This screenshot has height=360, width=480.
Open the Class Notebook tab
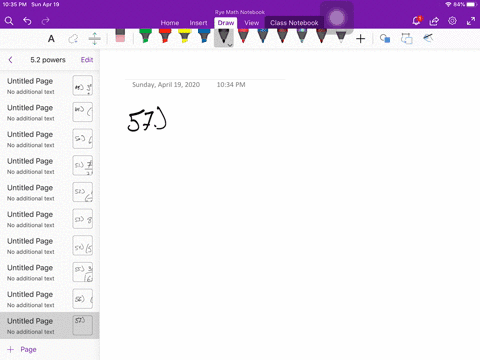(x=294, y=23)
